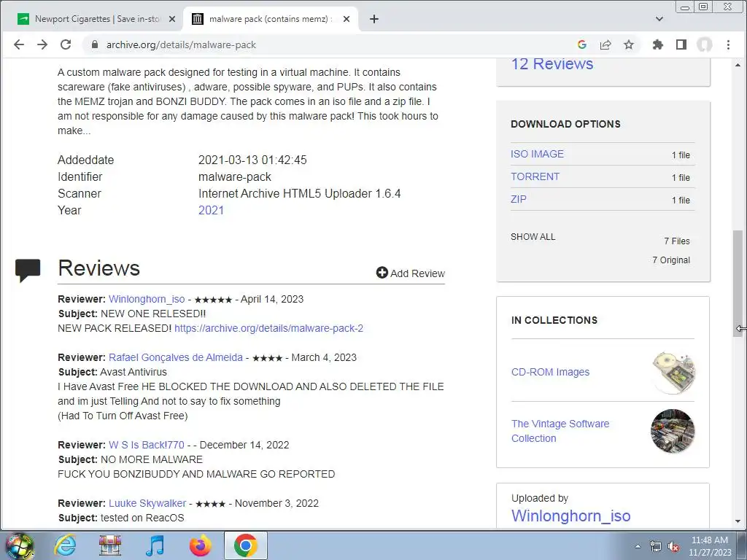747x560 pixels.
Task: Open The Vintage Software Collection link
Action: pyautogui.click(x=560, y=431)
